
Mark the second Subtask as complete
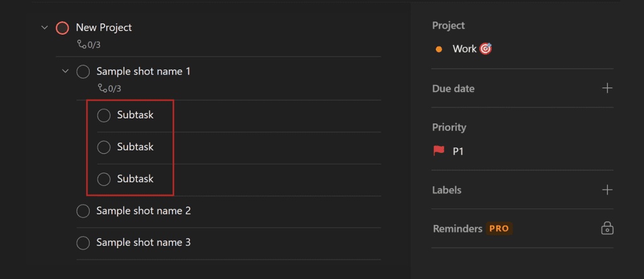104,147
